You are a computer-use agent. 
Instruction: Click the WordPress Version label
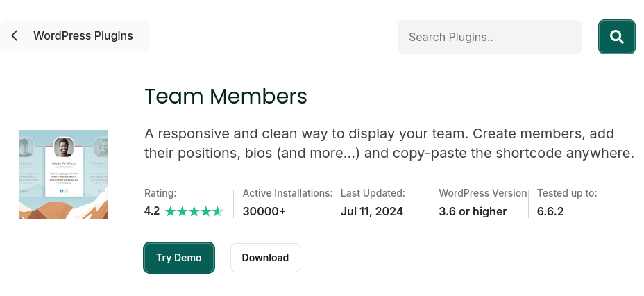(484, 193)
